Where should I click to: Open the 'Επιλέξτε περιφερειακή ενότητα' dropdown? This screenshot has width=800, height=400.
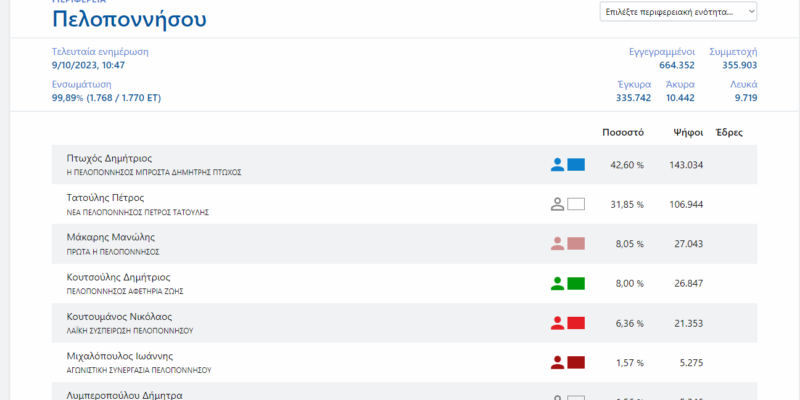[678, 12]
